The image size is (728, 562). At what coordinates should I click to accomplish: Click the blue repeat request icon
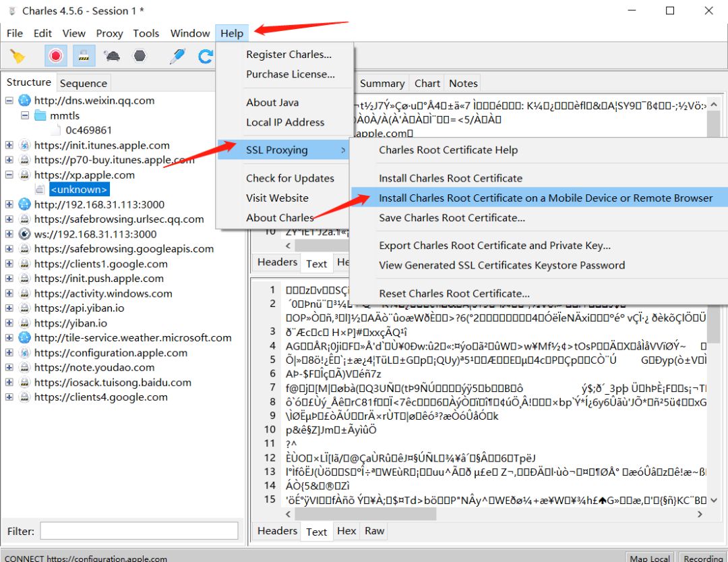click(205, 56)
